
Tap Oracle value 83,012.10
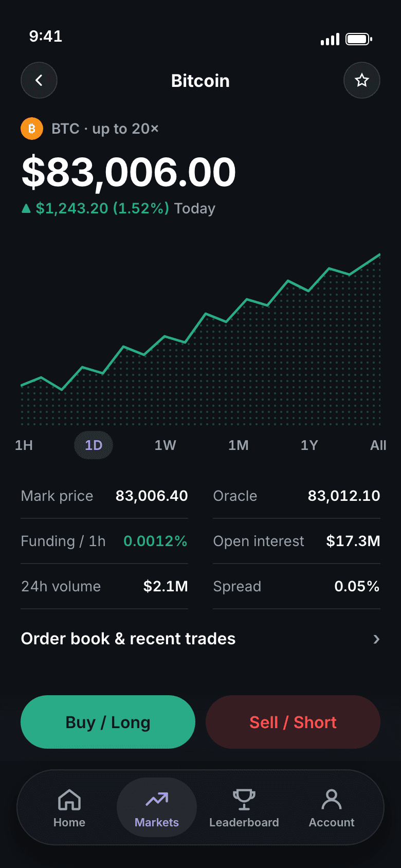(x=344, y=496)
